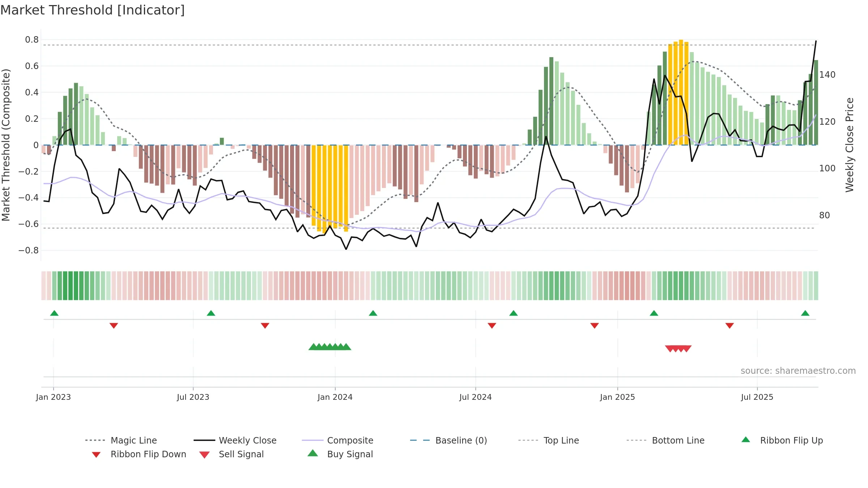Click the ribbon flip up marker near Sep 2025
The width and height of the screenshot is (868, 488).
tap(805, 313)
